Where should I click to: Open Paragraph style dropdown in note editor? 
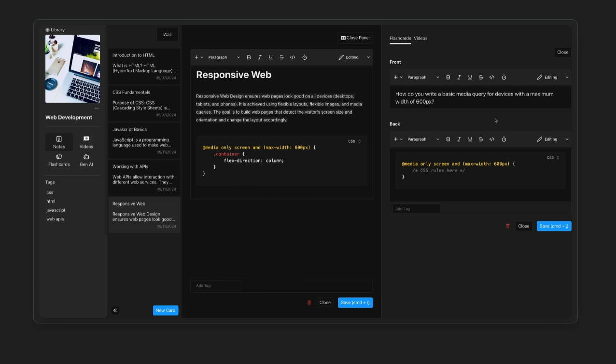click(x=224, y=57)
